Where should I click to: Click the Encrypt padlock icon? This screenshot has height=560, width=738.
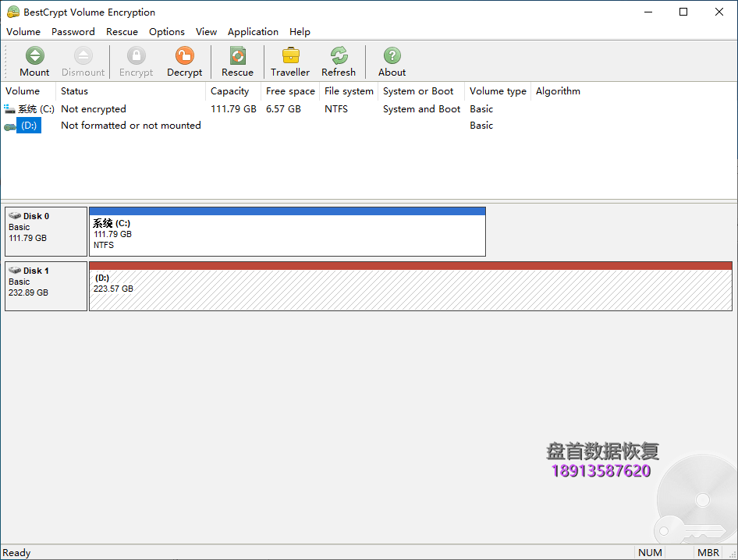[136, 55]
